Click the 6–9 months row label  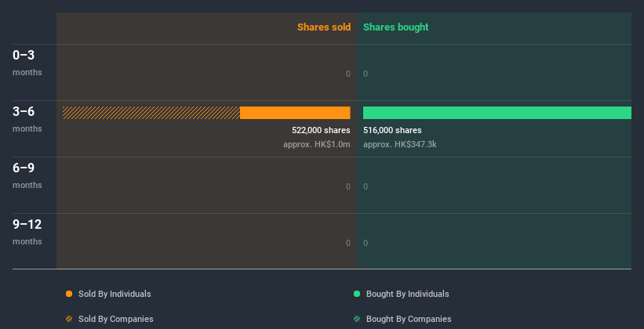tap(27, 175)
